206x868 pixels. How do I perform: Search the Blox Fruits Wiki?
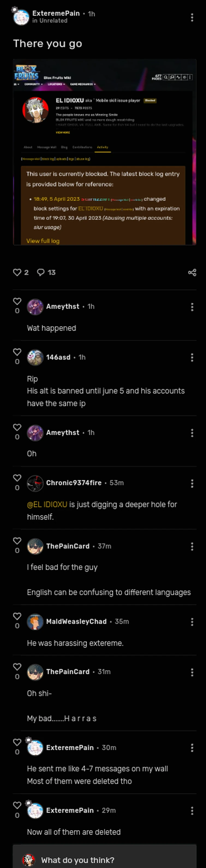tap(166, 77)
